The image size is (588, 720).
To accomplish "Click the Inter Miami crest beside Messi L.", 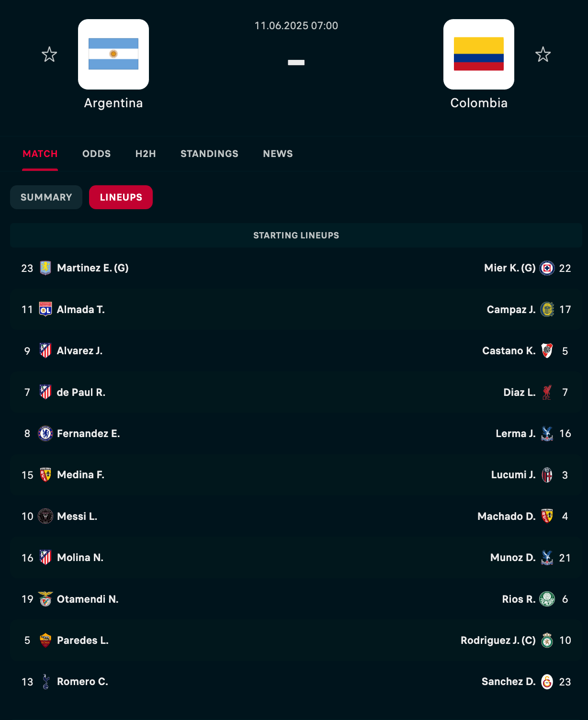I will click(x=45, y=516).
